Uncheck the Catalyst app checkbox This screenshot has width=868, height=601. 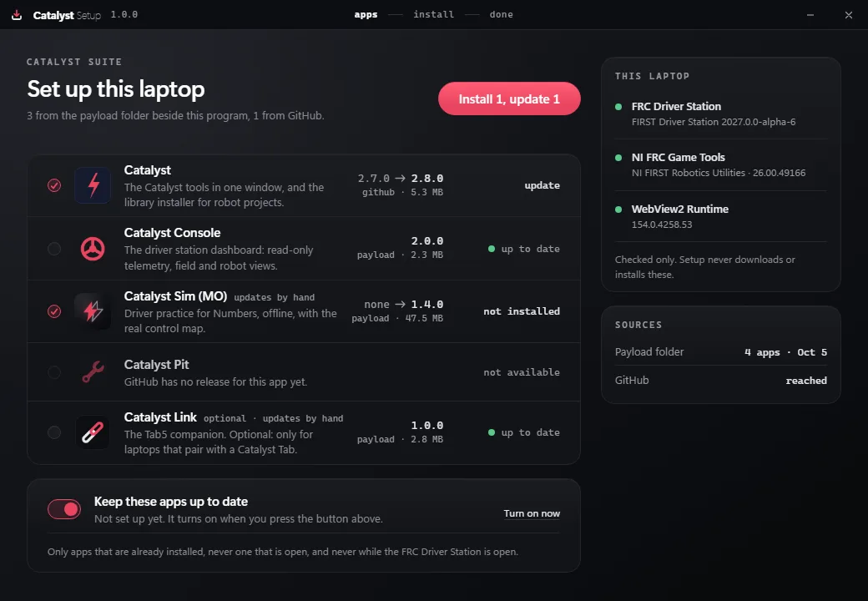tap(54, 185)
